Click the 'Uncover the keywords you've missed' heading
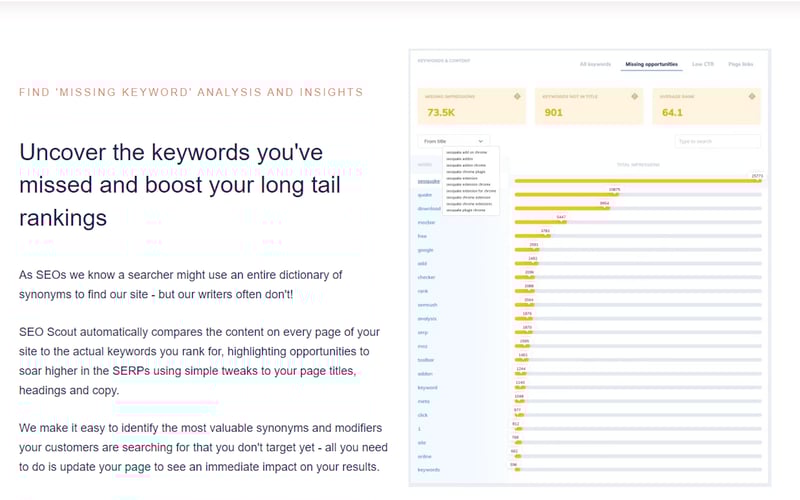Viewport: 800px width, 500px height. coord(180,185)
